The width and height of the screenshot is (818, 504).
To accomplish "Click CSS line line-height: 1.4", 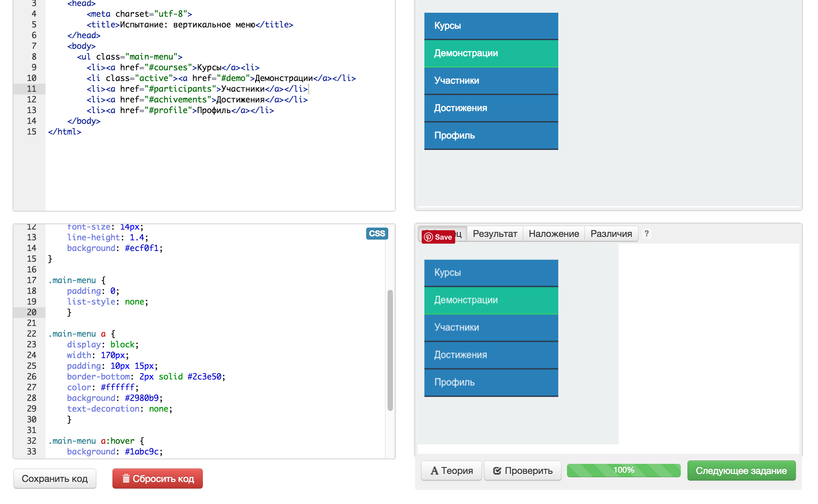I will click(107, 237).
